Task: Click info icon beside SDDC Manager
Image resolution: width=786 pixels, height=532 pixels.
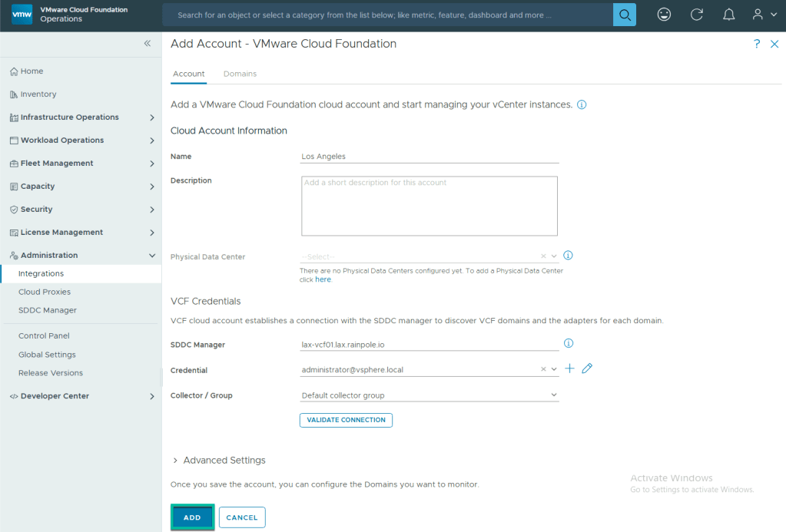Action: (x=569, y=343)
